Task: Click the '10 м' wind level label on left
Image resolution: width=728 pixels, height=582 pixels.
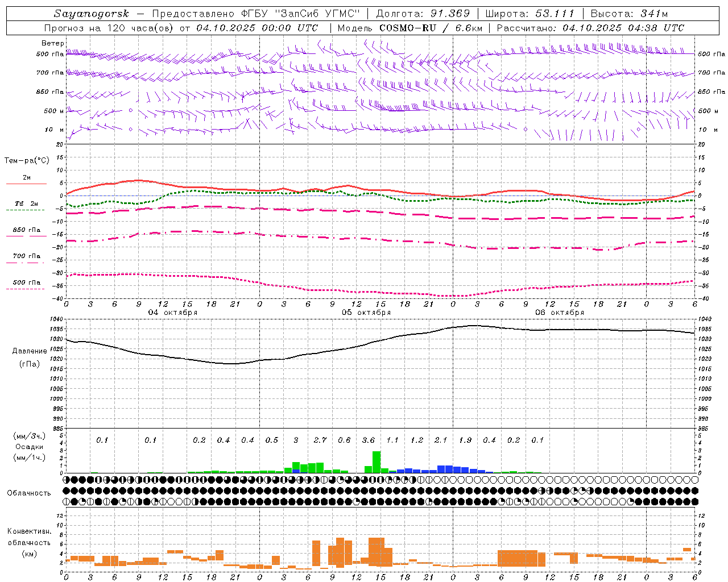Action: (x=55, y=130)
